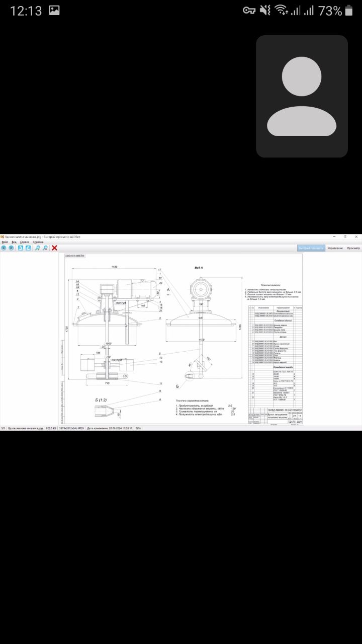Screen dimensions: 362x644
Task: Delete image with red X icon
Action: [x=54, y=248]
